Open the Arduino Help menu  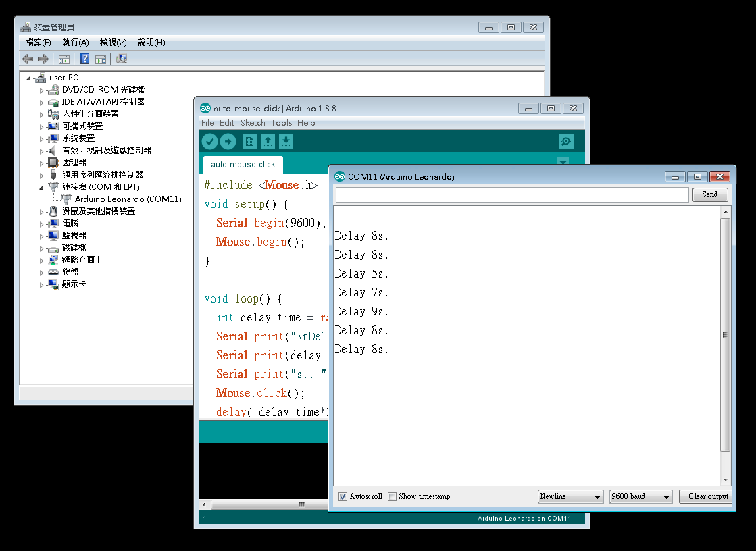tap(306, 123)
